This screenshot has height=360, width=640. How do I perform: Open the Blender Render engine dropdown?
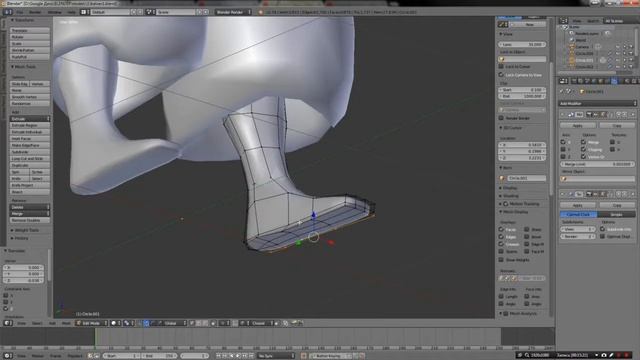click(233, 12)
